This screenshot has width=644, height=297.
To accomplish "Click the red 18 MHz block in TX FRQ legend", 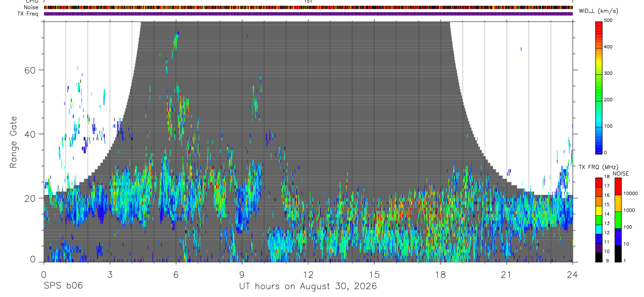I will [599, 182].
